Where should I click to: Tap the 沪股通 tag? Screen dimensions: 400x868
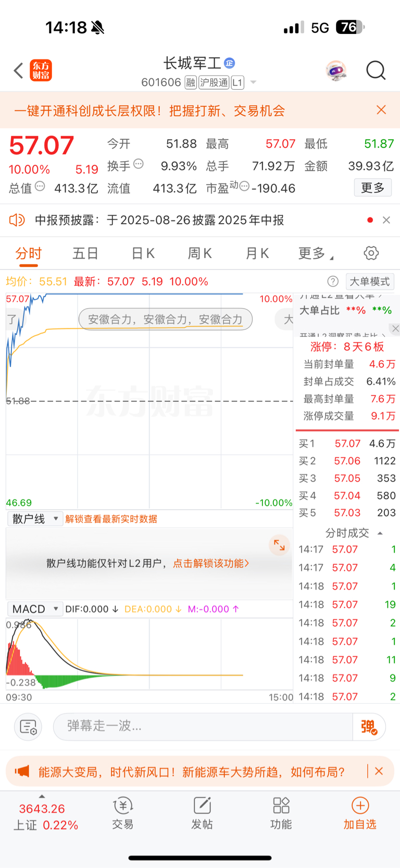pyautogui.click(x=214, y=82)
